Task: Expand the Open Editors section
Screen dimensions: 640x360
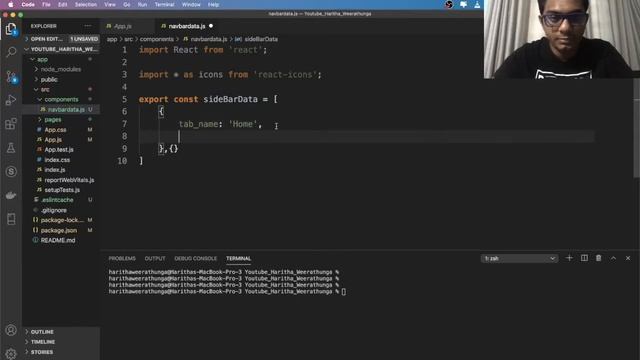Action: click(61, 39)
